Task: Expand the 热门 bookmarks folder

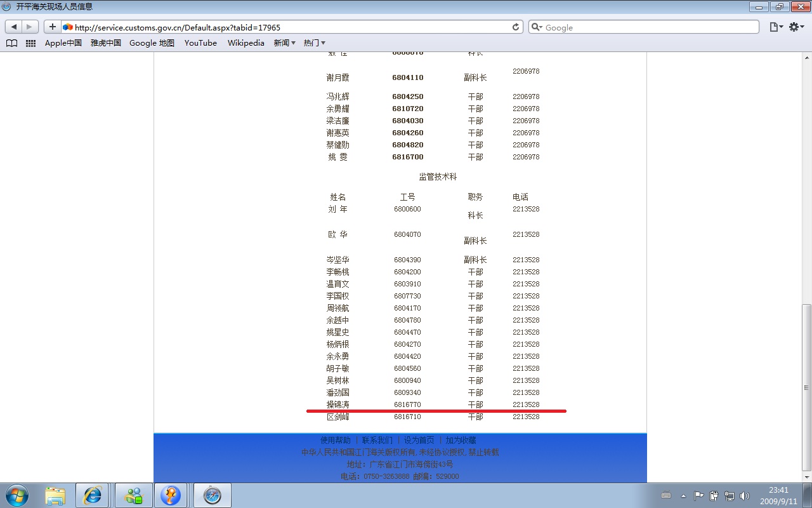Action: click(314, 43)
